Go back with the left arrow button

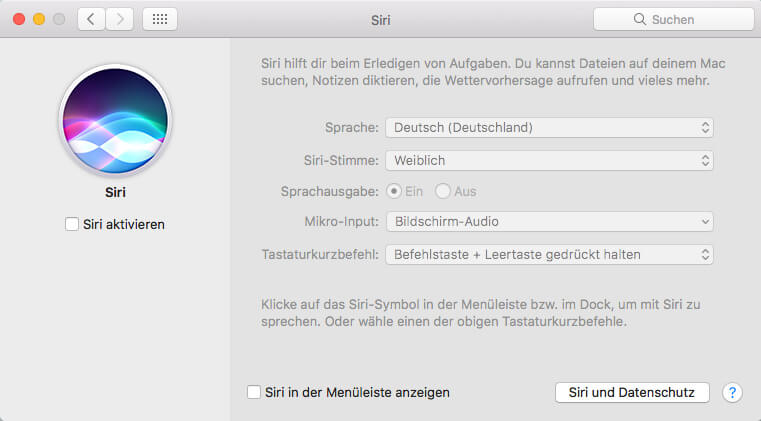(x=91, y=19)
